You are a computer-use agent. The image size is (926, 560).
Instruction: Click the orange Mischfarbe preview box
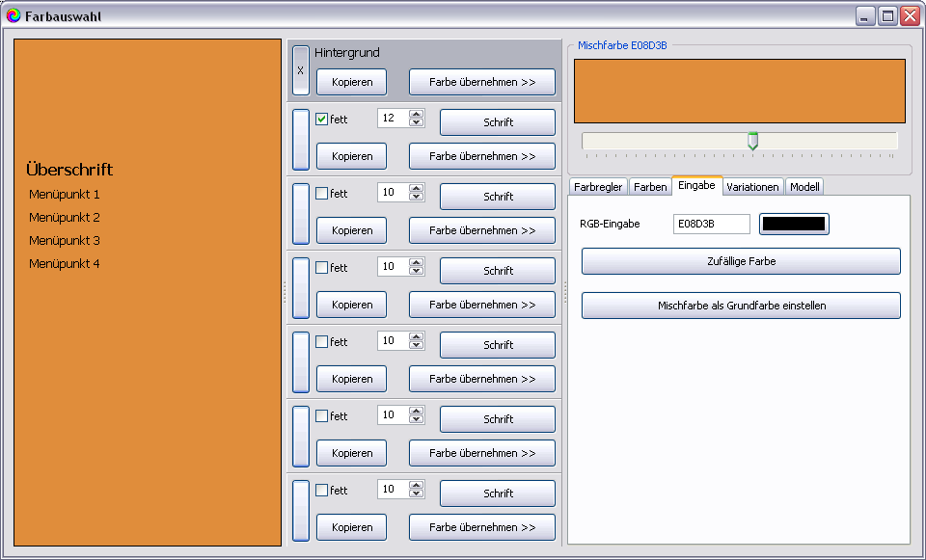[x=740, y=91]
